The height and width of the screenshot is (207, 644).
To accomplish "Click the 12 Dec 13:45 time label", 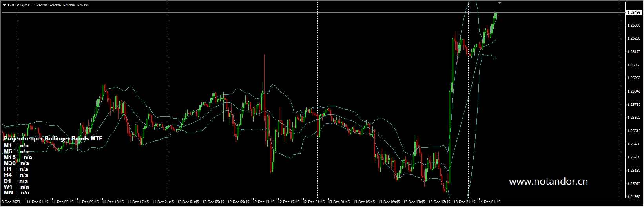I will click(x=264, y=202).
